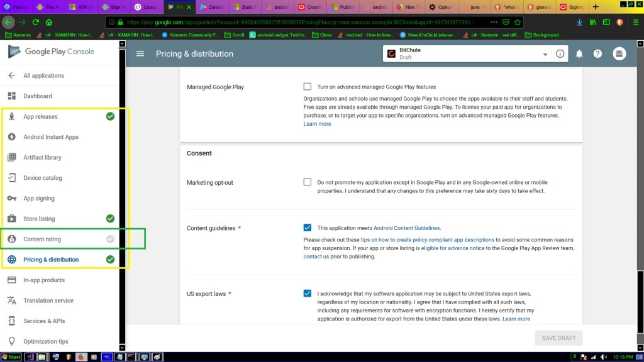The height and width of the screenshot is (362, 644).
Task: Go back using All applications arrow
Action: [11, 75]
